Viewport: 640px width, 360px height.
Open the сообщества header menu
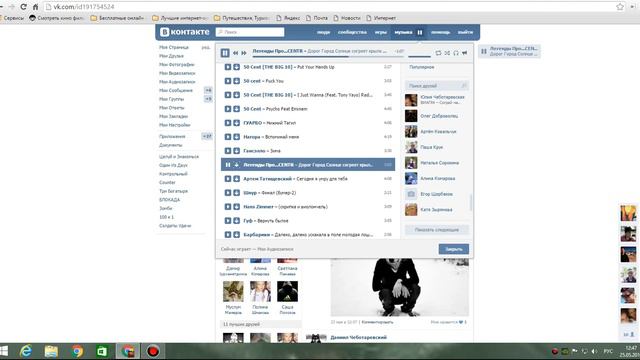tap(352, 32)
